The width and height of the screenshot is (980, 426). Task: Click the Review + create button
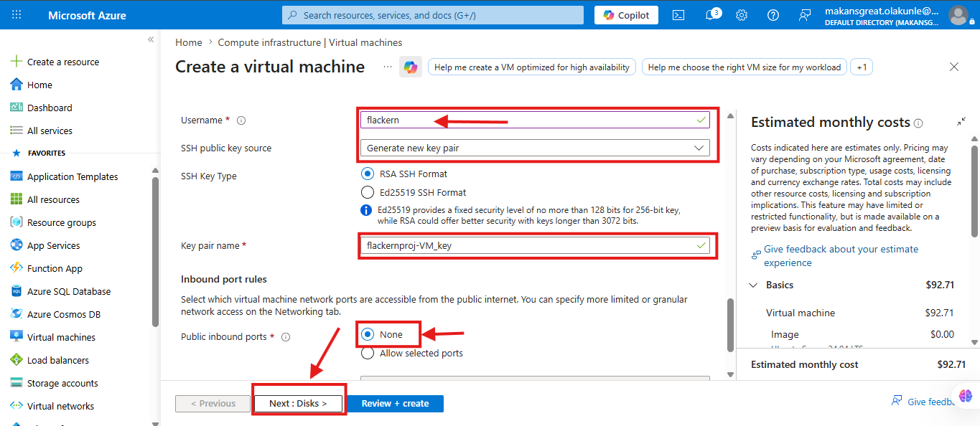(395, 403)
